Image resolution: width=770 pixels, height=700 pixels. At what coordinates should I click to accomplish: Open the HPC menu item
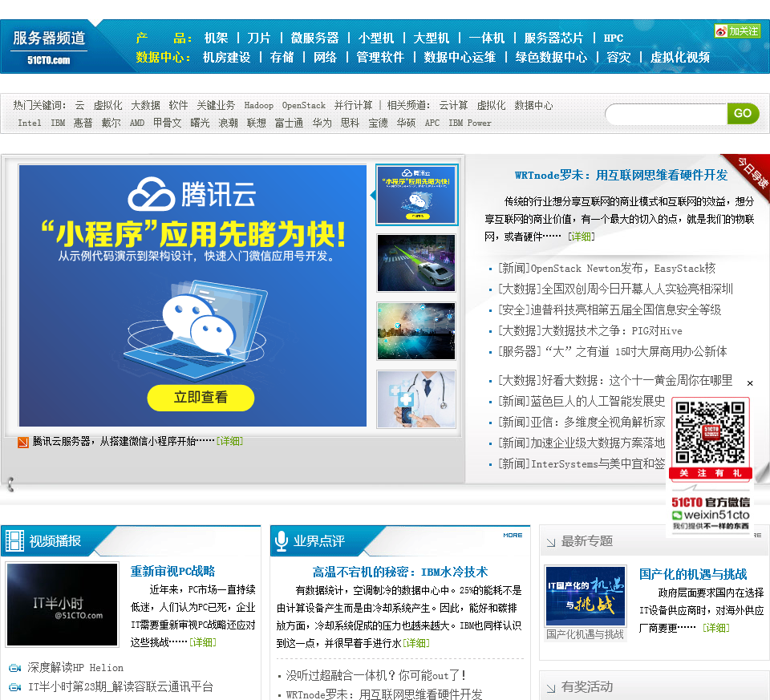coord(614,38)
